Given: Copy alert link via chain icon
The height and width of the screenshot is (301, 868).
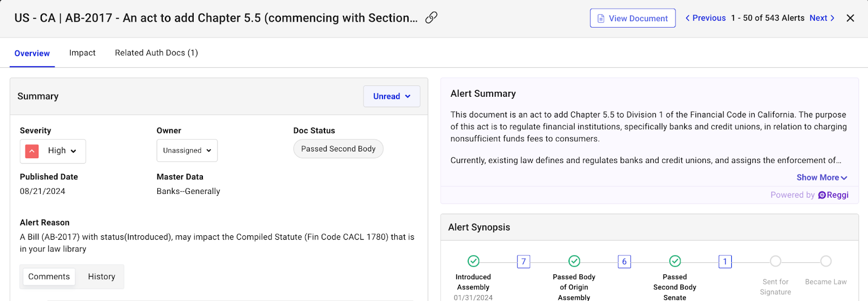Looking at the screenshot, I should [431, 18].
